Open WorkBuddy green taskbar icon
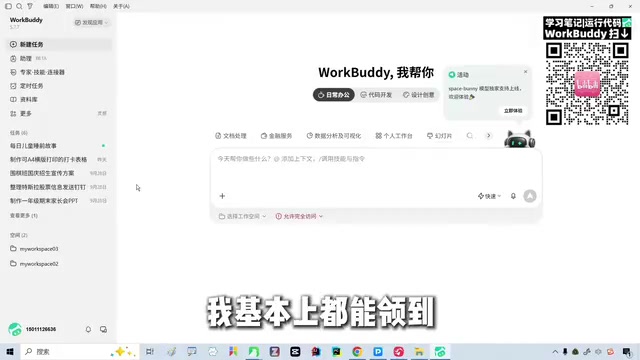 point(440,351)
